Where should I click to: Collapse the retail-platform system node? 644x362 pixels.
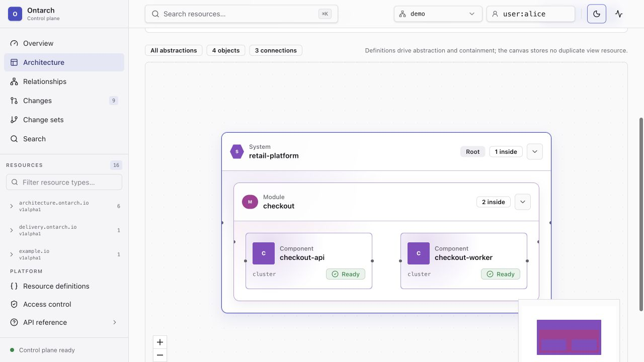pos(535,151)
